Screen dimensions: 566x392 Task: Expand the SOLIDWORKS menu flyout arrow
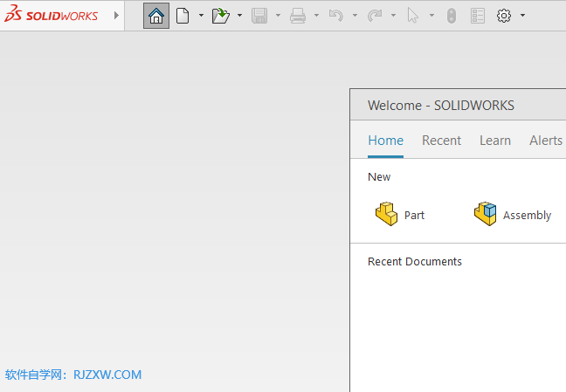[117, 16]
